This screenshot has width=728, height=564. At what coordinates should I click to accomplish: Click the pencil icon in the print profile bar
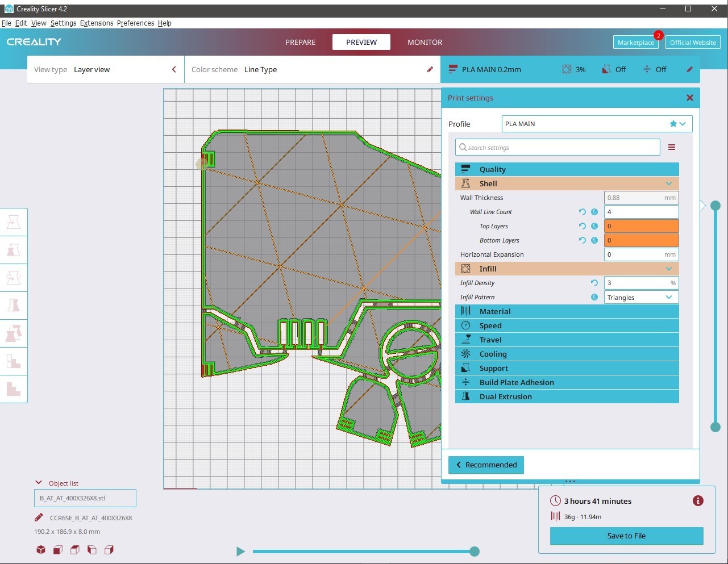point(689,69)
